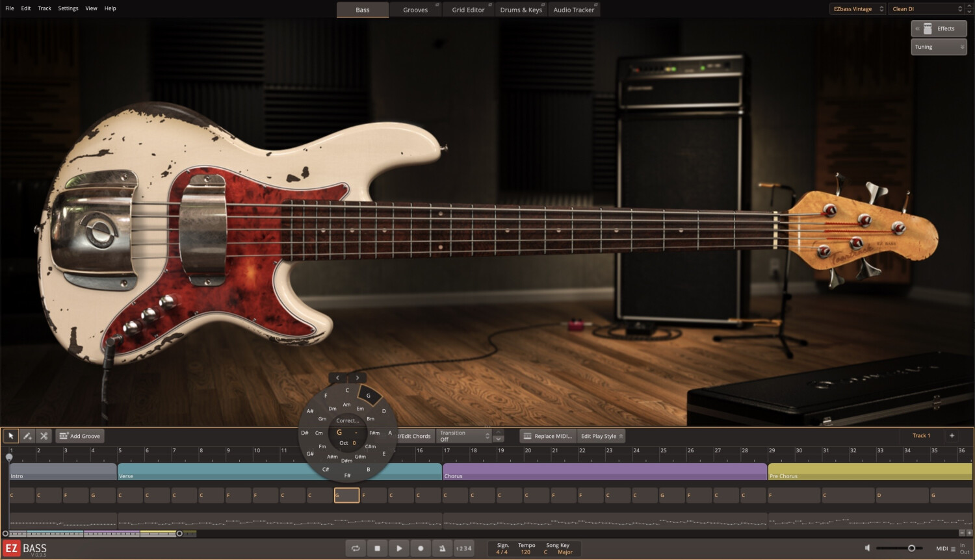This screenshot has width=975, height=560.
Task: Open the Track menu
Action: click(x=44, y=8)
